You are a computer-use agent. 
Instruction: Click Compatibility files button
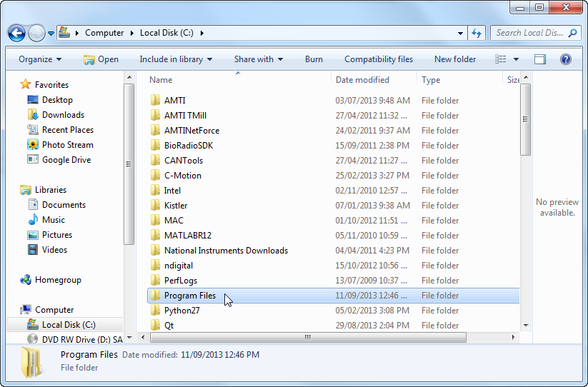(x=379, y=59)
